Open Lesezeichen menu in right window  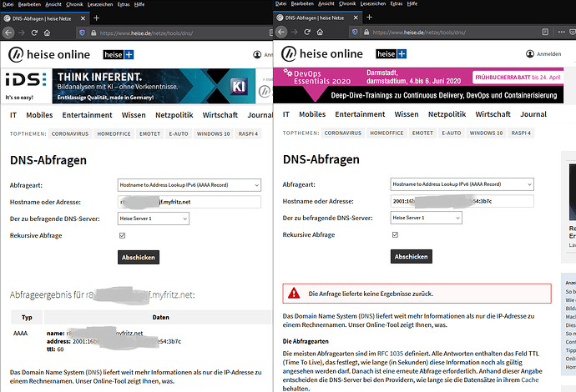pyautogui.click(x=373, y=3)
